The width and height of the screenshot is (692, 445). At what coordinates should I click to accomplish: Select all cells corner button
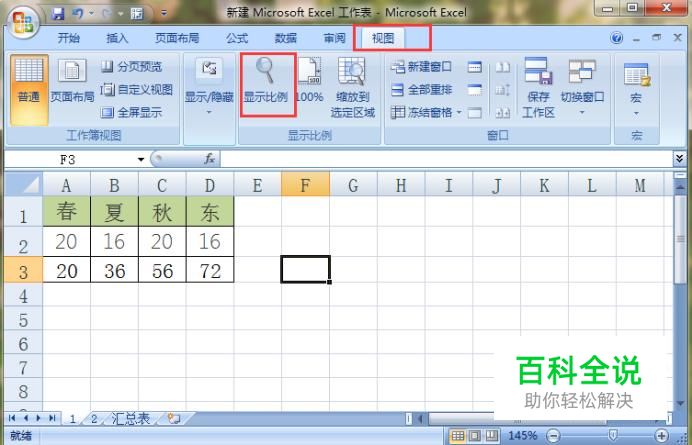pyautogui.click(x=23, y=184)
